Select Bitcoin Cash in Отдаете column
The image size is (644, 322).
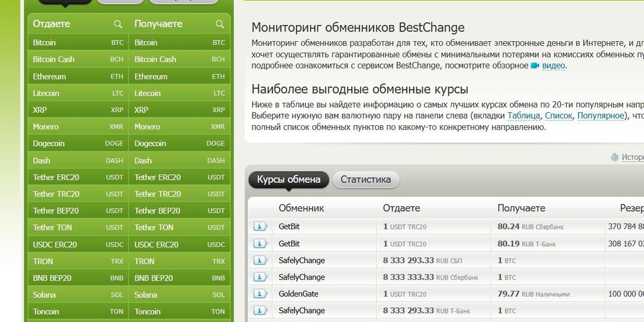78,60
